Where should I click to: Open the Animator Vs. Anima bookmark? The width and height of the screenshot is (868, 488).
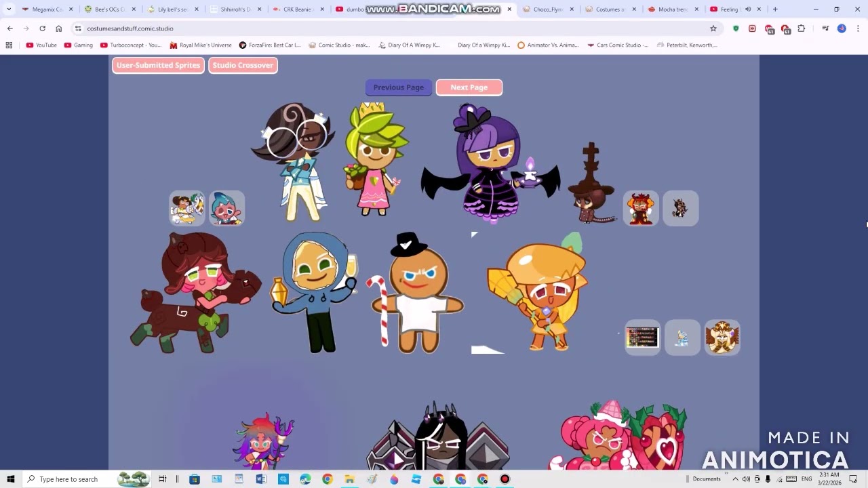(548, 45)
